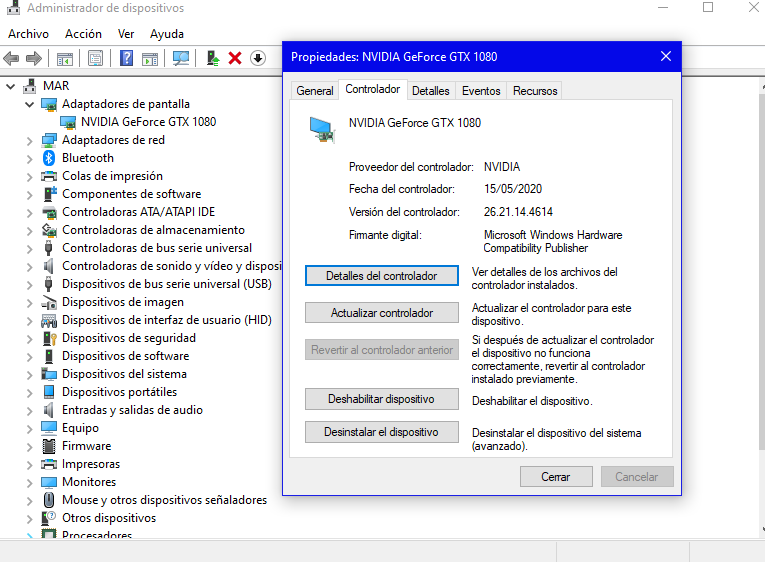Click Deshabilitar dispositivo button
The width and height of the screenshot is (765, 562).
coord(382,399)
